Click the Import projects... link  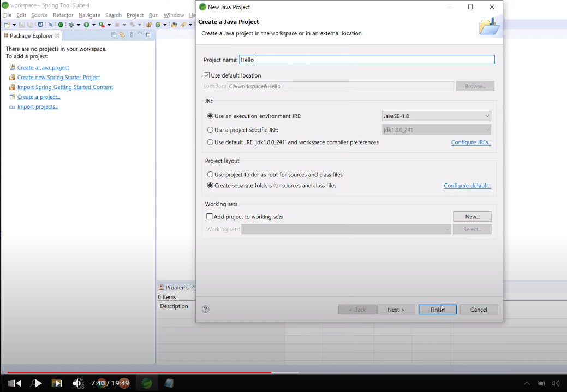pyautogui.click(x=38, y=106)
